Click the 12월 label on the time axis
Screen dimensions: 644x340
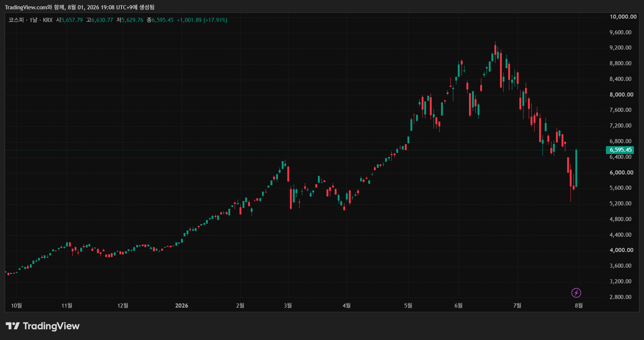coord(123,306)
